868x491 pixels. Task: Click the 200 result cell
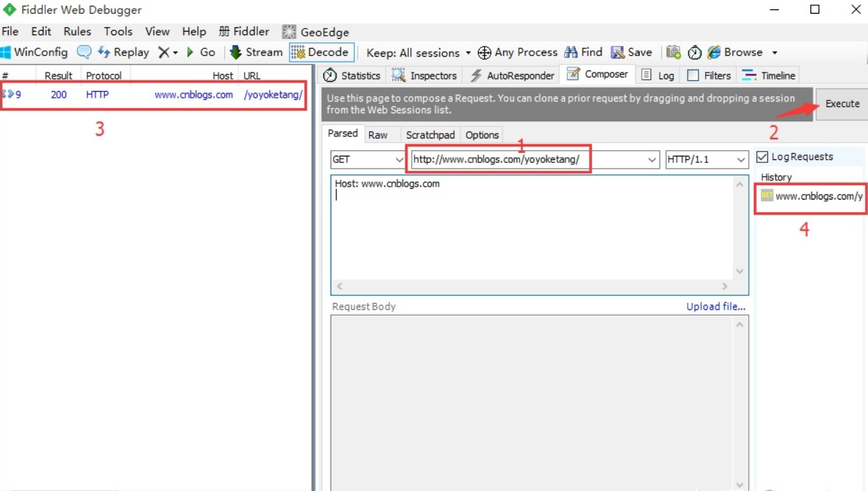point(59,95)
